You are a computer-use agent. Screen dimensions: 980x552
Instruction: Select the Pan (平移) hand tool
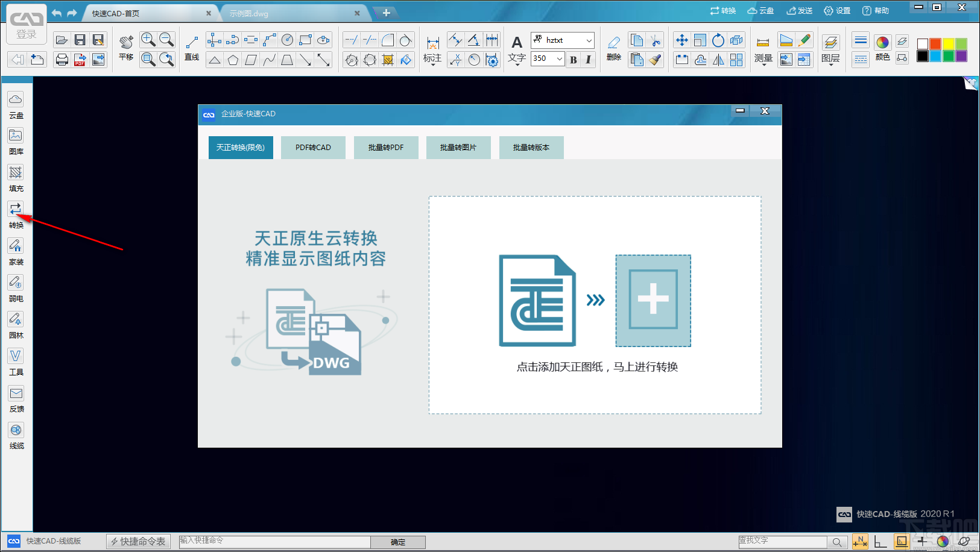coord(126,47)
